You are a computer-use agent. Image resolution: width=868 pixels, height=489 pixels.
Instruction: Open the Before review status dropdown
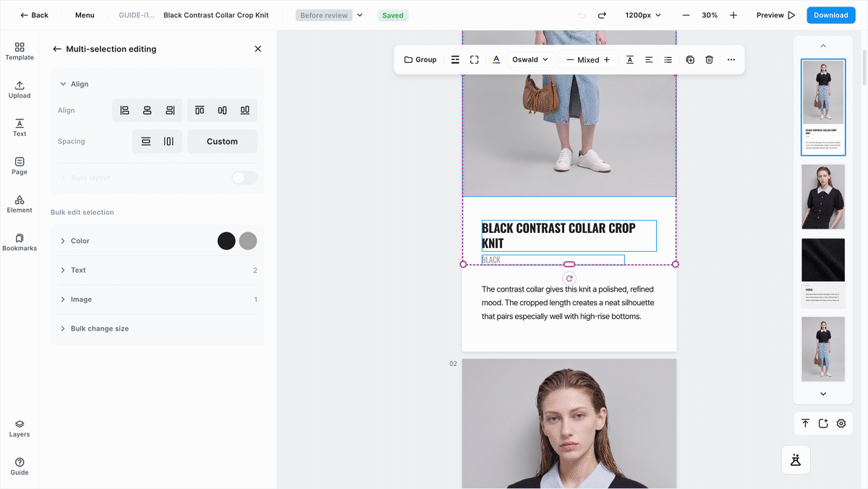pyautogui.click(x=330, y=15)
